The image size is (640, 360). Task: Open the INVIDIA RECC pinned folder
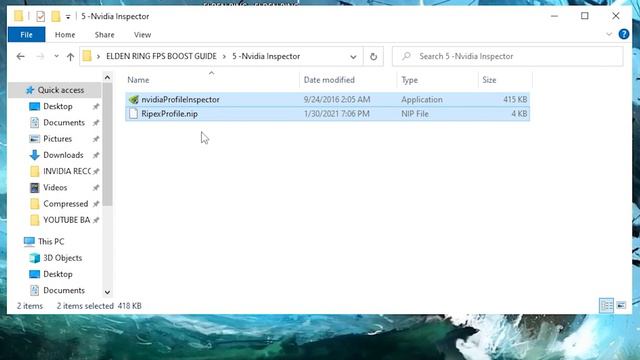coord(67,171)
